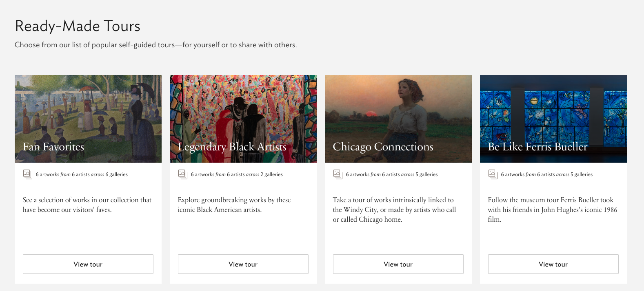Click View tour under Be Like Ferris Bueller
644x291 pixels.
tap(553, 264)
